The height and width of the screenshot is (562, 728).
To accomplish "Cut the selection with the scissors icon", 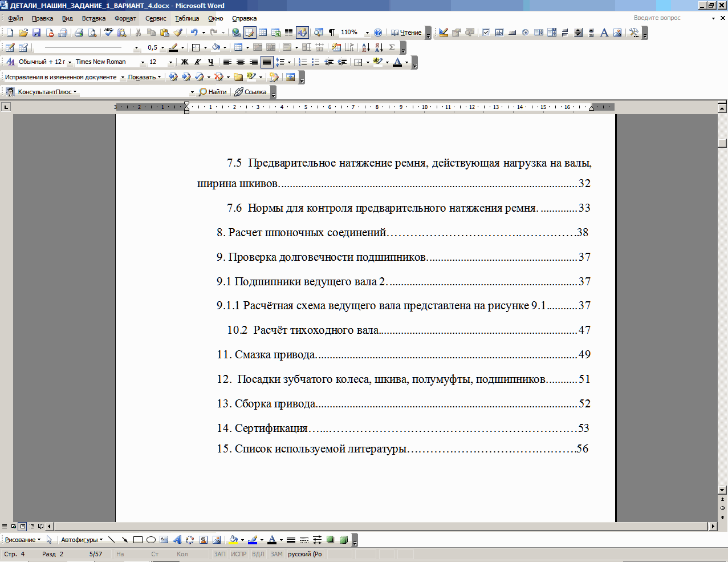I will point(138,33).
